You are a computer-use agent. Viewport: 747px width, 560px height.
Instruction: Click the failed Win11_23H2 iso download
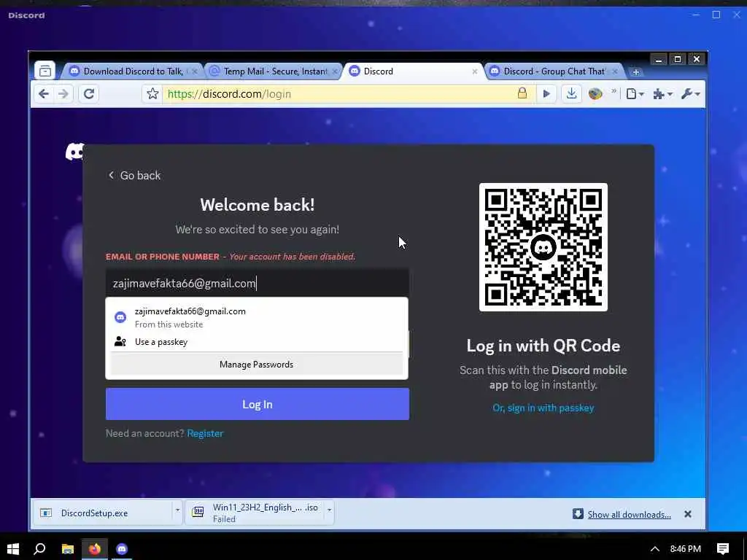tap(255, 513)
